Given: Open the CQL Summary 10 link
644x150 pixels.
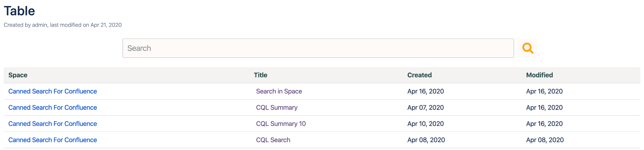Looking at the screenshot, I should click(x=281, y=124).
